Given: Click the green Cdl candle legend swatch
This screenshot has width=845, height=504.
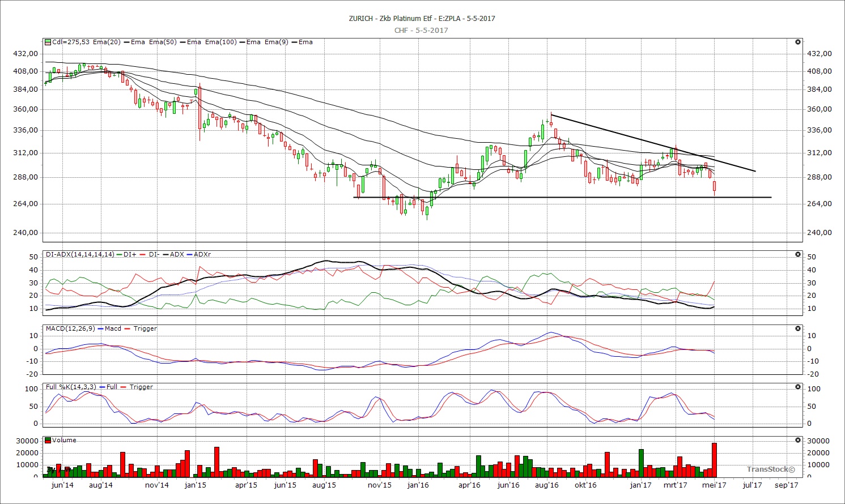Looking at the screenshot, I should point(48,42).
